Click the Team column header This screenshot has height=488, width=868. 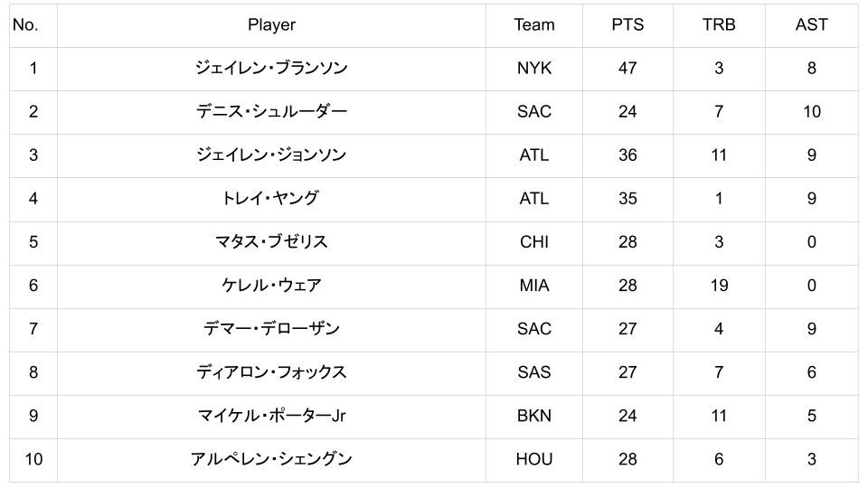(x=533, y=25)
